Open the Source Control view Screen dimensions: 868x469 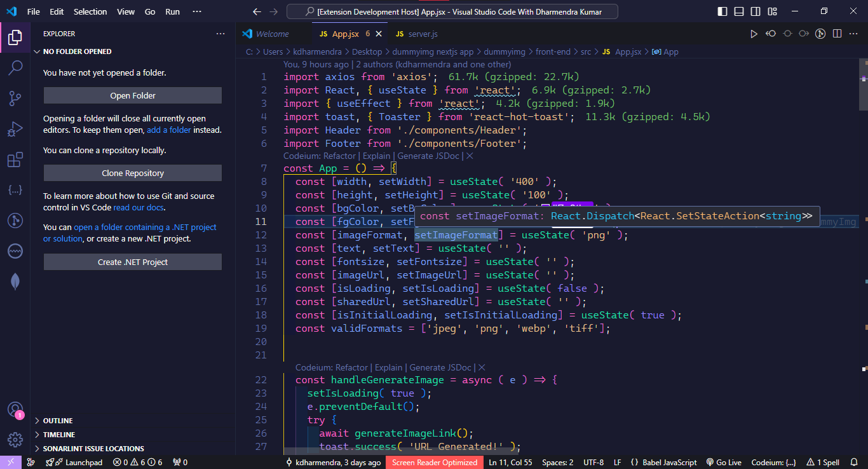tap(15, 99)
